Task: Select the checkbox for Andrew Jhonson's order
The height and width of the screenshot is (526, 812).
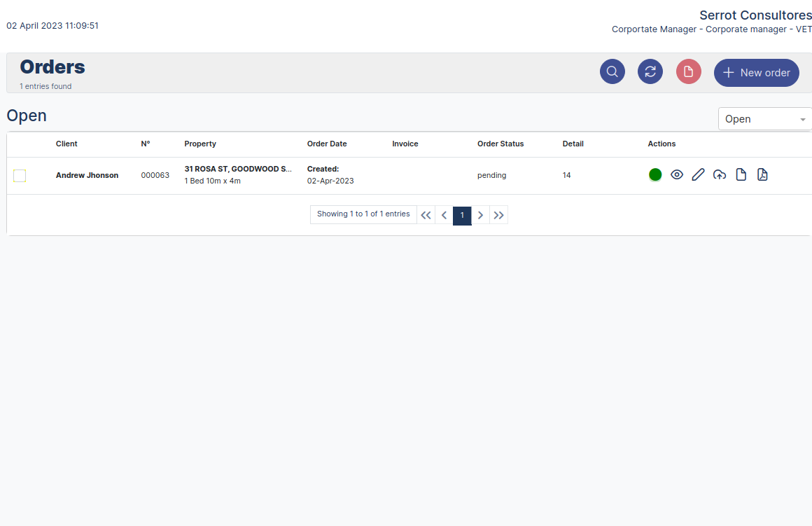Action: pyautogui.click(x=20, y=176)
